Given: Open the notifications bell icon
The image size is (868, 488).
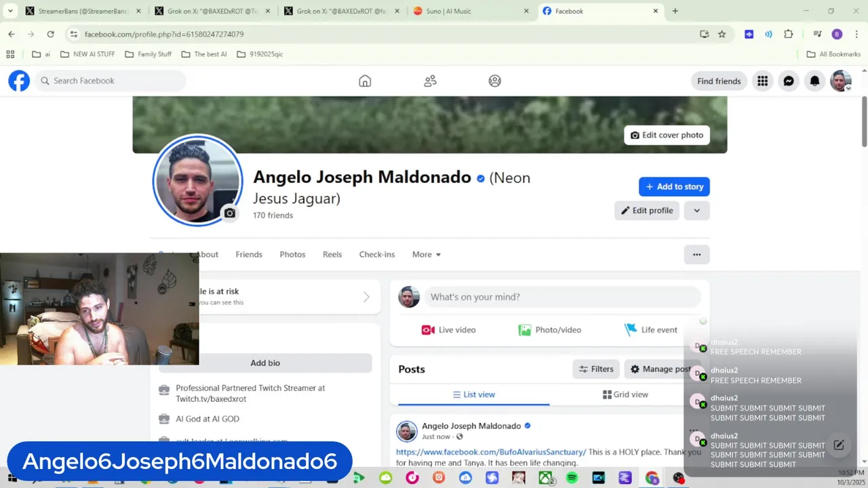Looking at the screenshot, I should [x=814, y=81].
